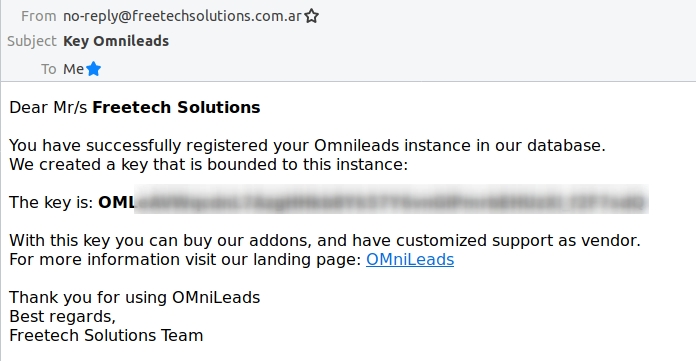Click the Me recipient name

[73, 69]
